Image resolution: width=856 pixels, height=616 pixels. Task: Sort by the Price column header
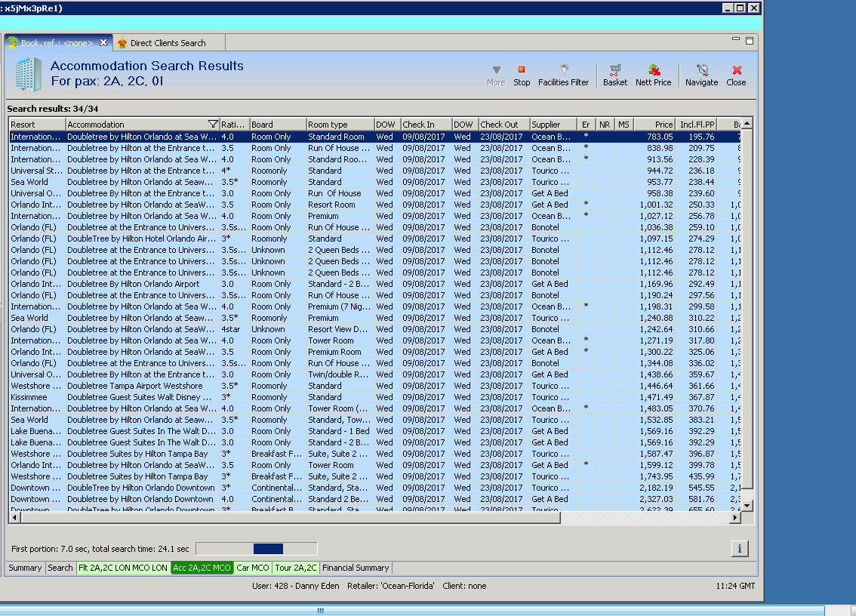(x=654, y=125)
